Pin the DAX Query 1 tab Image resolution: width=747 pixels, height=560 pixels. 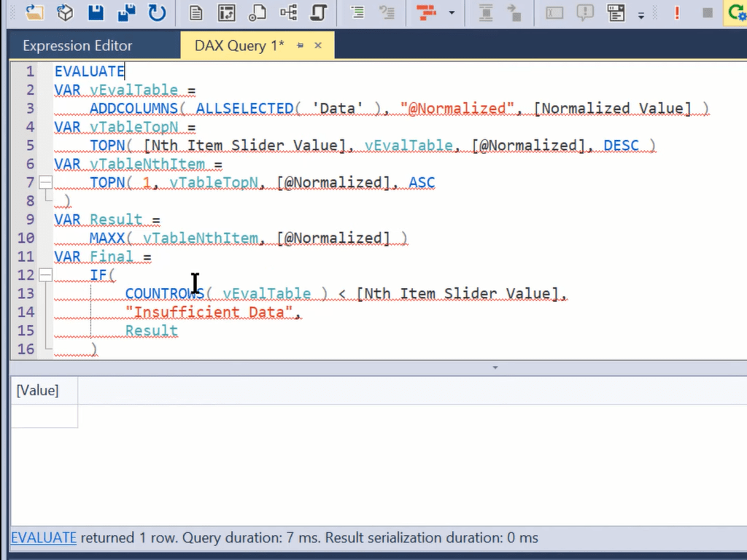pos(300,46)
